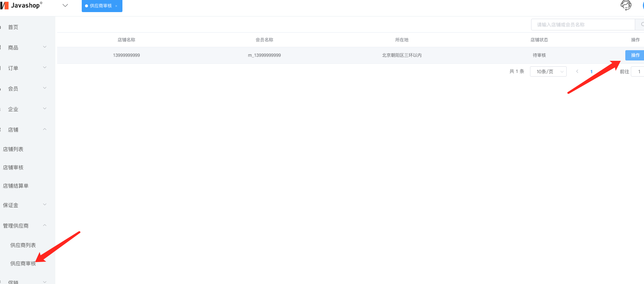
Task: Expand the 促销 sidebar menu
Action: pos(27,282)
